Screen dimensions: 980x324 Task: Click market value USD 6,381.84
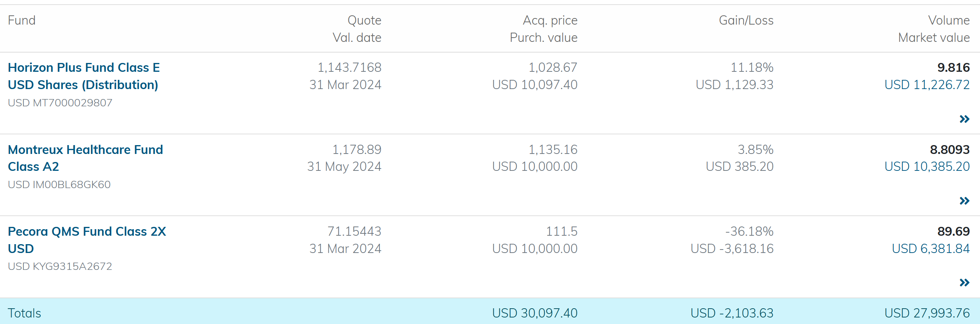click(931, 249)
